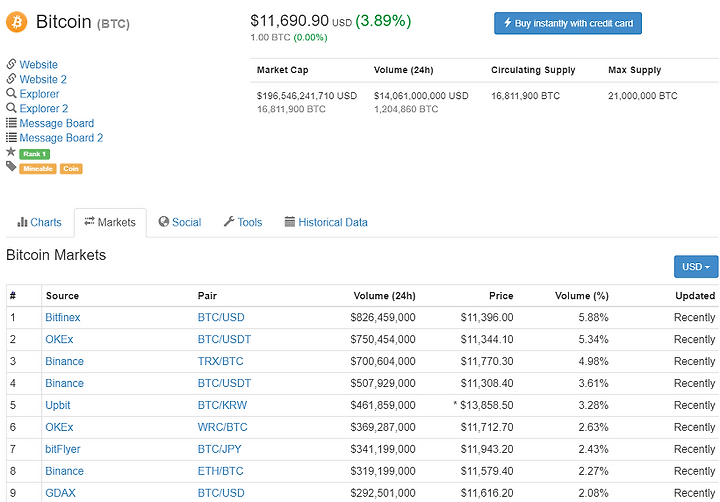The width and height of the screenshot is (720, 502).
Task: Click Buy instantly with credit card
Action: (x=568, y=23)
